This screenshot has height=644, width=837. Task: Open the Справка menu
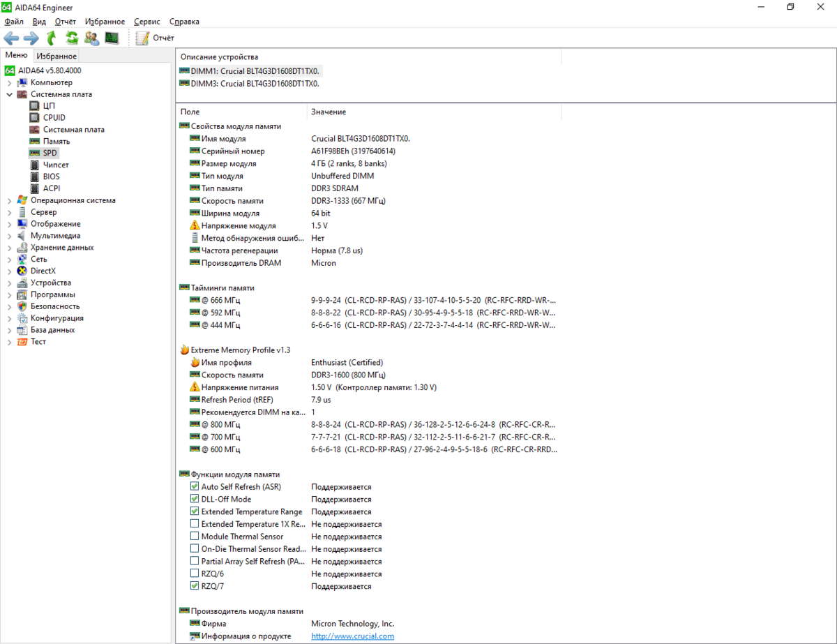point(184,22)
